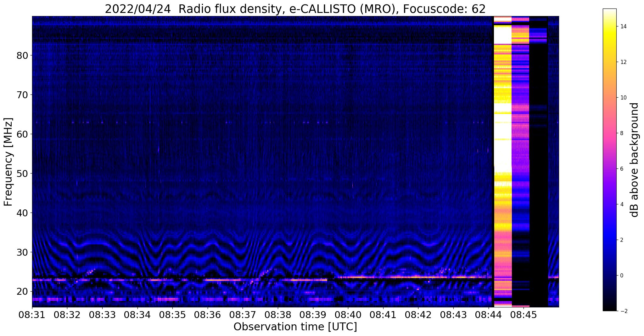Click the bright white burst column at 08:44

point(502,162)
